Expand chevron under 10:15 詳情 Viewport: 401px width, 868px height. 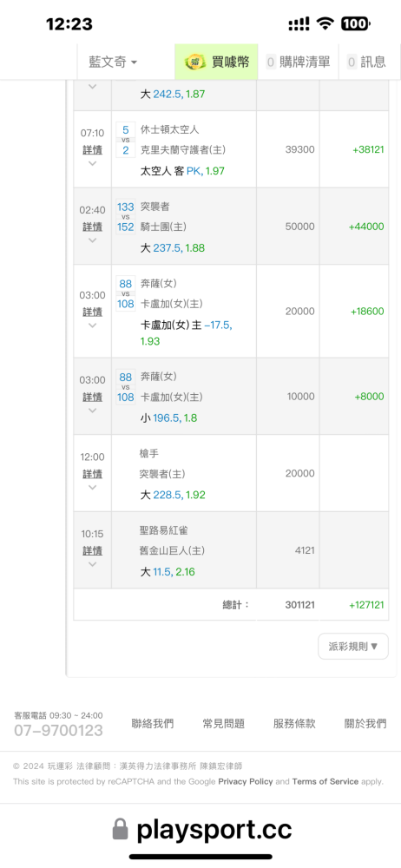[93, 564]
